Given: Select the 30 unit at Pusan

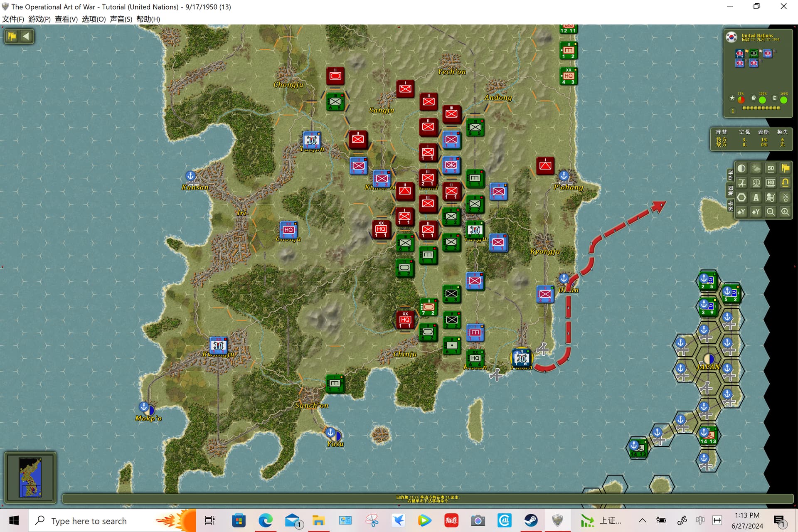Looking at the screenshot, I should (x=521, y=358).
